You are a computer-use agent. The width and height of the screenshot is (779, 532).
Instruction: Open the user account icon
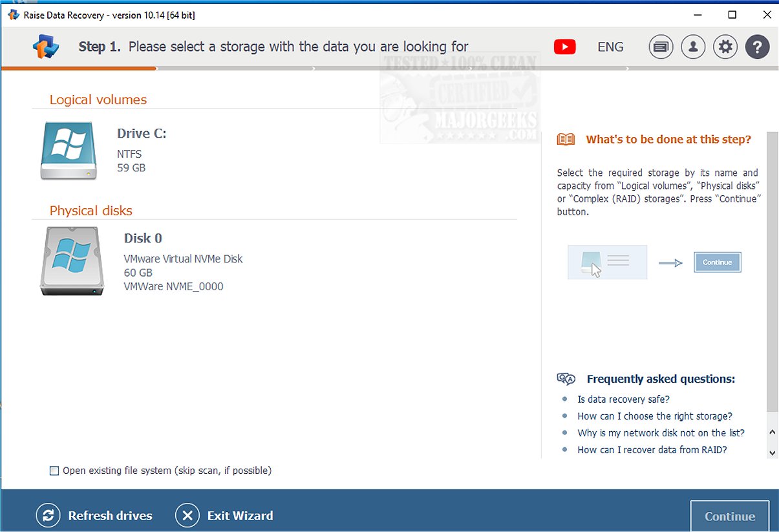click(x=693, y=47)
